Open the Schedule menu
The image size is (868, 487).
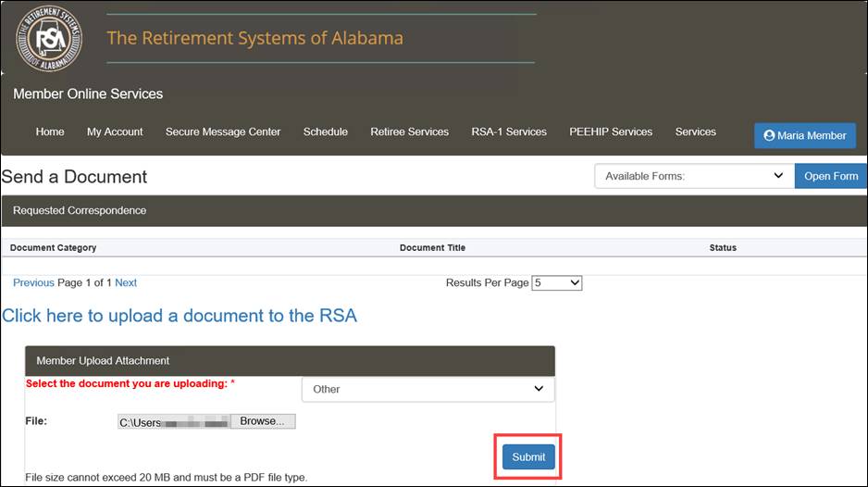(326, 131)
